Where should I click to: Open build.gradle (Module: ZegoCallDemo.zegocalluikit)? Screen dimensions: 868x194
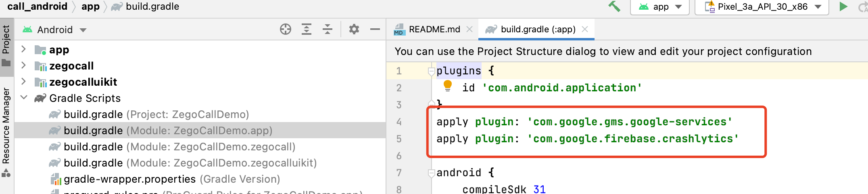pos(183,163)
